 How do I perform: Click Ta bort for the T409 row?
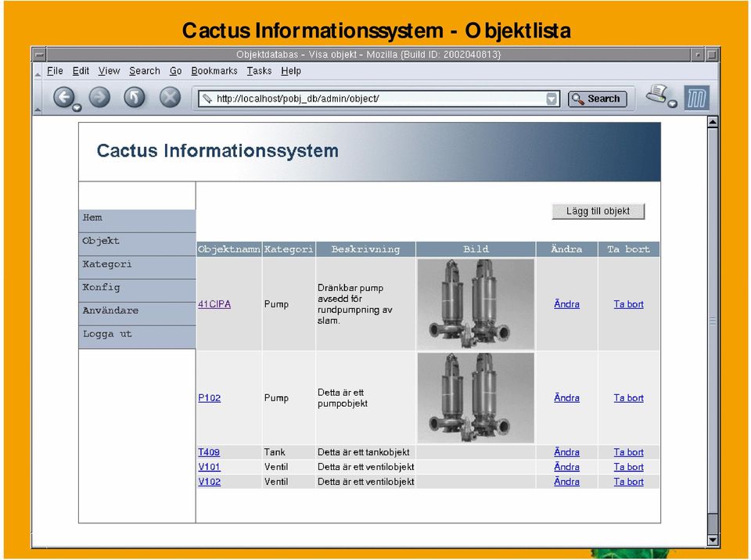point(628,452)
